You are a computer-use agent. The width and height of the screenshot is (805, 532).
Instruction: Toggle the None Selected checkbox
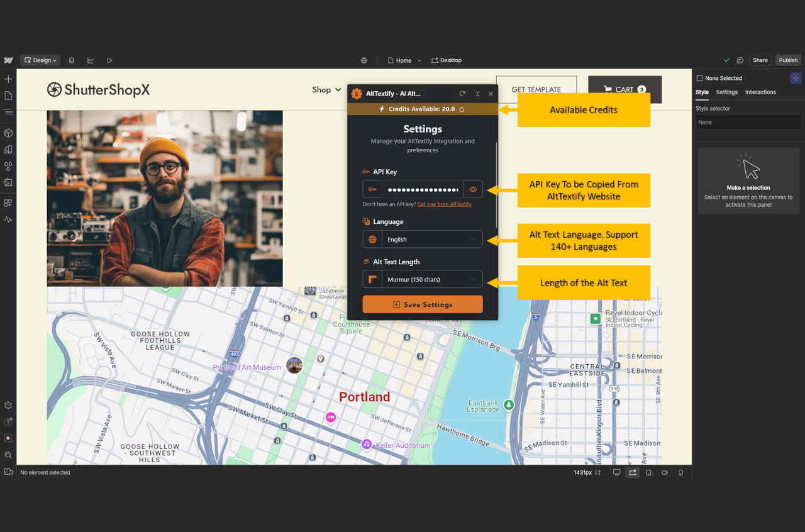pos(699,79)
